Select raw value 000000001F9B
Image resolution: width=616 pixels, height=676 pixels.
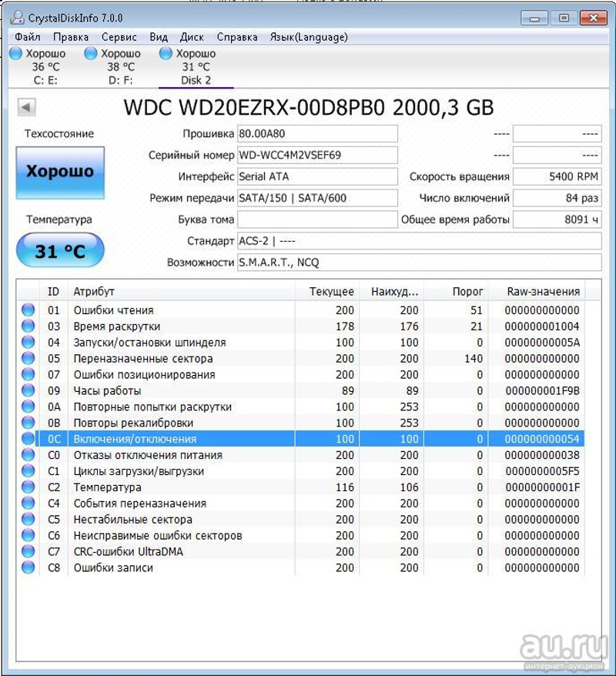point(542,391)
